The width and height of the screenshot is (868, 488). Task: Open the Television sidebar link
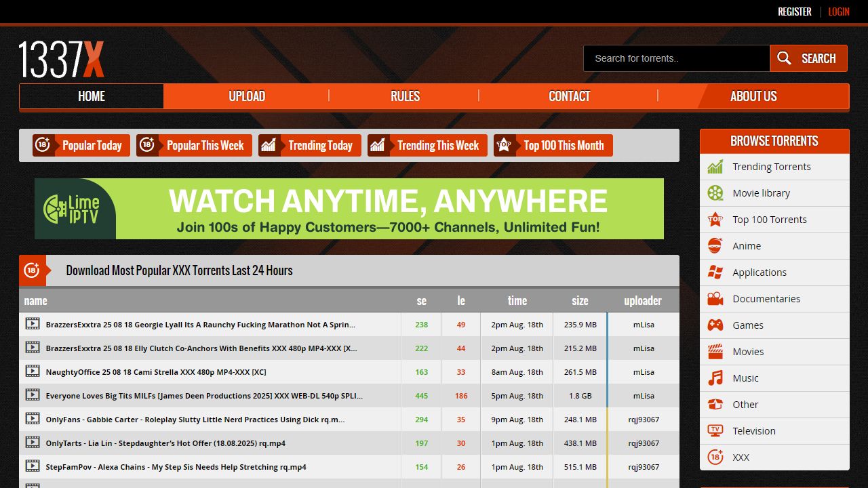point(754,431)
